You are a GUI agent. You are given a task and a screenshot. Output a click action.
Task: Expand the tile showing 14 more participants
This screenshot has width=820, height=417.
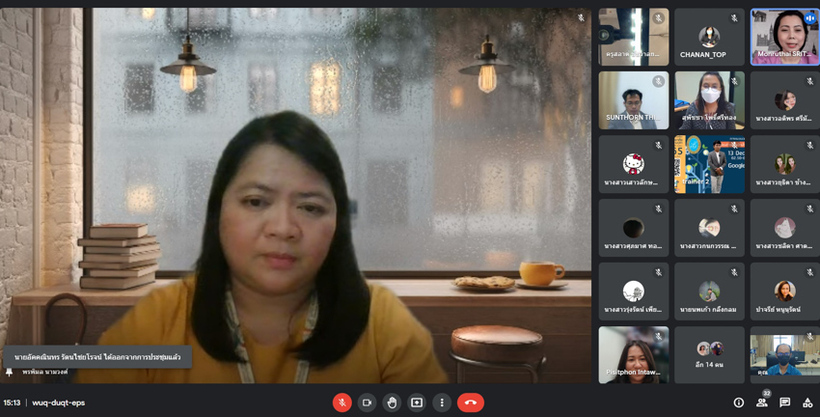709,355
